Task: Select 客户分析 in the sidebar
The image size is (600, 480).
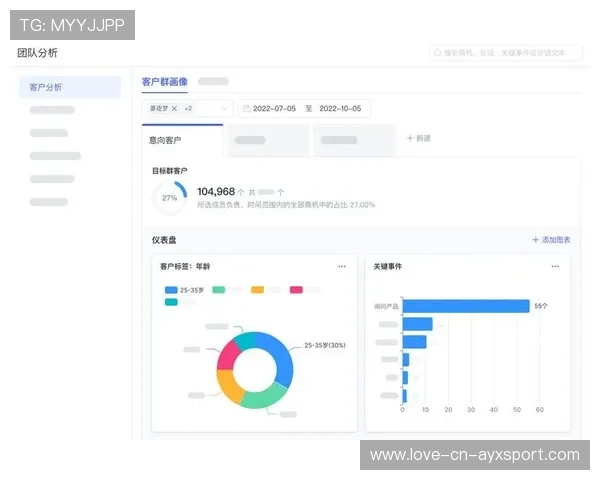Action: tap(70, 87)
